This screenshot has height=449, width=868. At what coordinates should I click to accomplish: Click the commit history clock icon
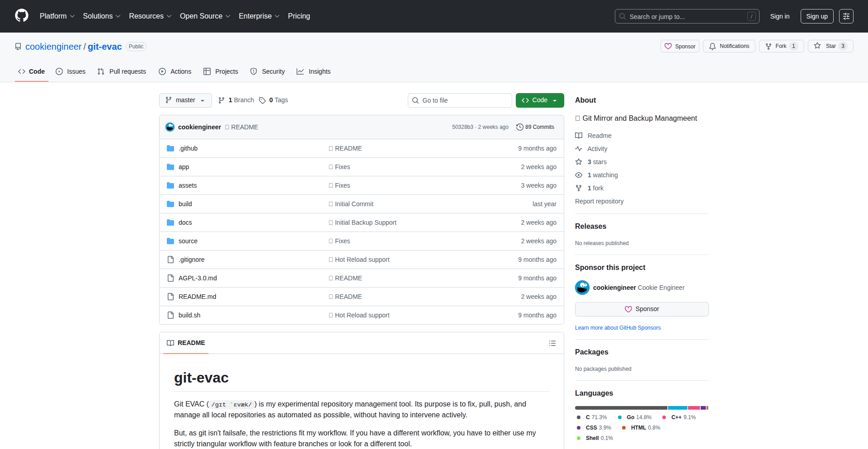pos(519,127)
